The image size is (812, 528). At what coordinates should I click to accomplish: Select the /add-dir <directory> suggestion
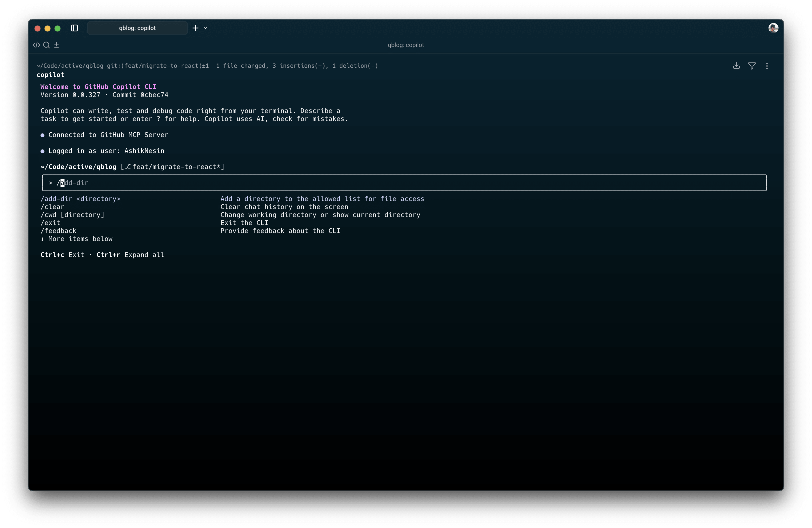coord(80,199)
